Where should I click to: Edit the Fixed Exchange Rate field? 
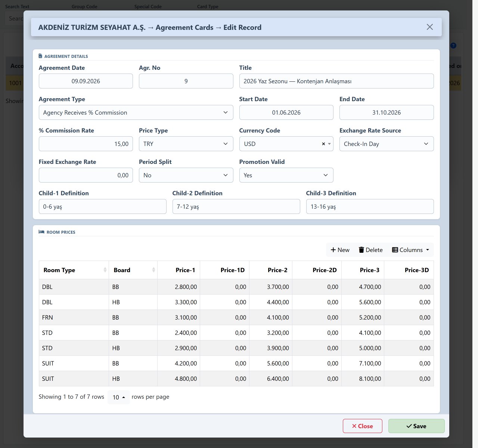(x=86, y=175)
